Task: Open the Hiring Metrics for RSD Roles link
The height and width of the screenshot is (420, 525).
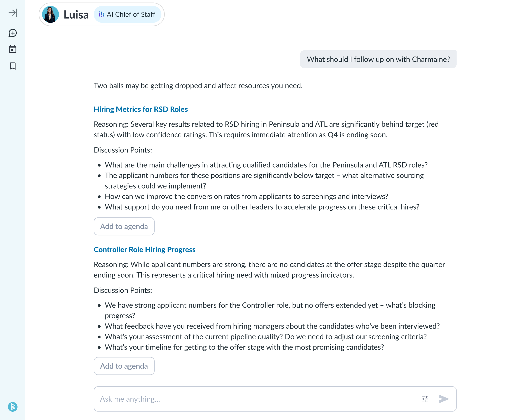Action: (140, 109)
